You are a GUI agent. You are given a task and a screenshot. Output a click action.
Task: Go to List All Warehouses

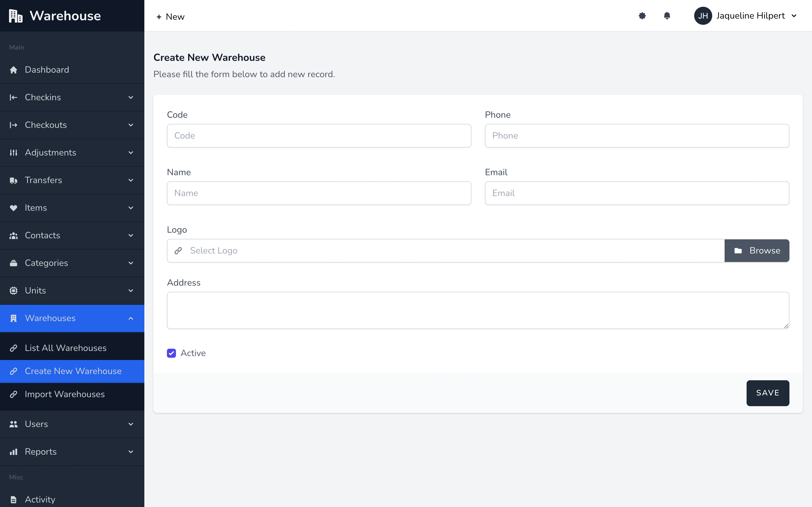(65, 348)
